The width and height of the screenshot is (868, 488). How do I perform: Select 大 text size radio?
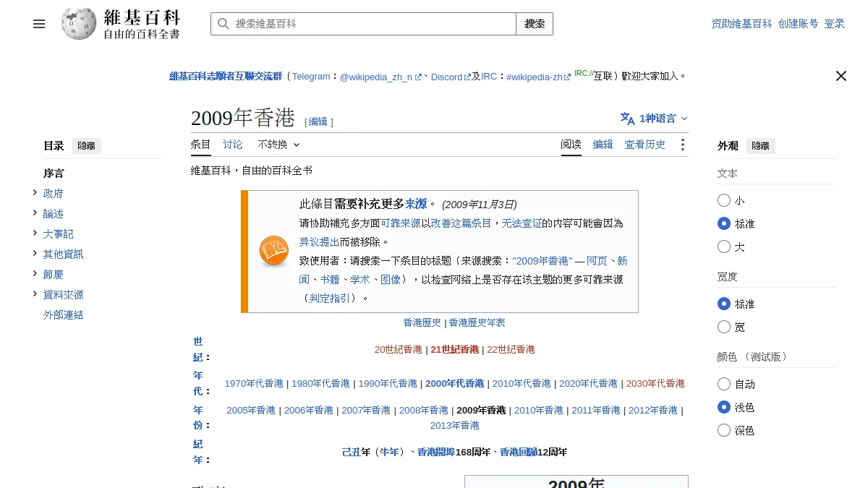[724, 247]
